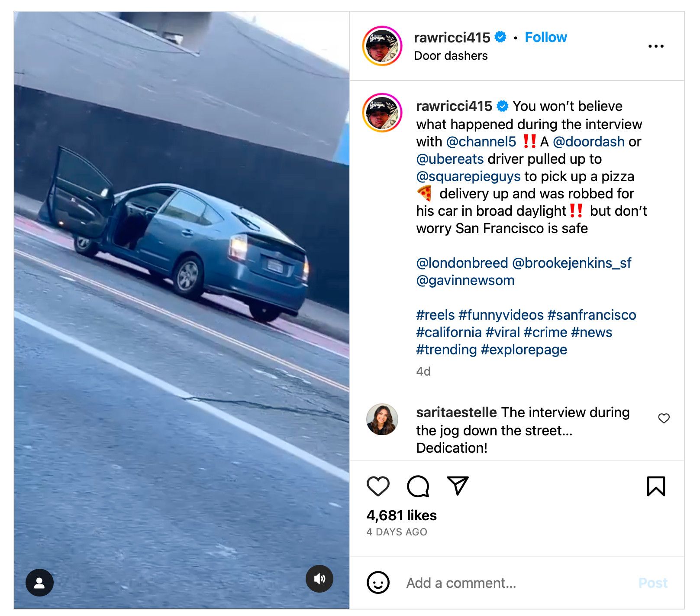Open comments via speech bubble icon
The height and width of the screenshot is (616, 700).
coord(418,486)
